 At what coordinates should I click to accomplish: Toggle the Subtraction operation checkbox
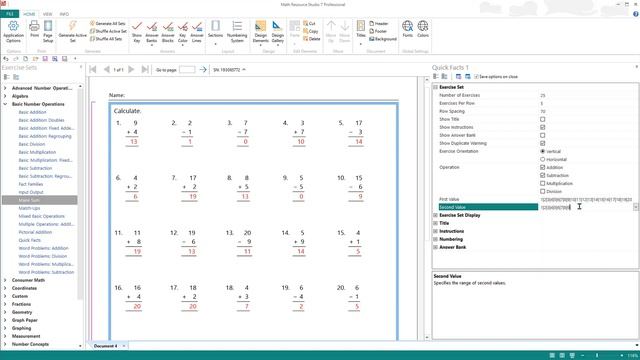tap(542, 175)
